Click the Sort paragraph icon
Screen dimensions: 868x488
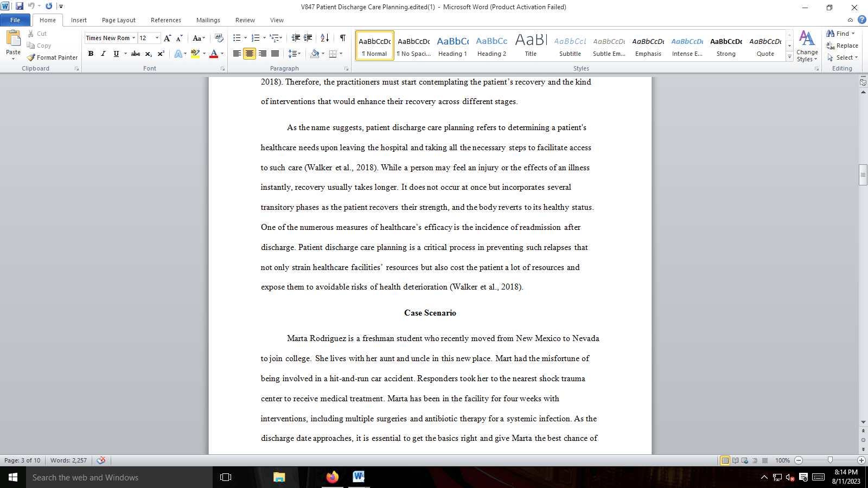click(x=324, y=38)
